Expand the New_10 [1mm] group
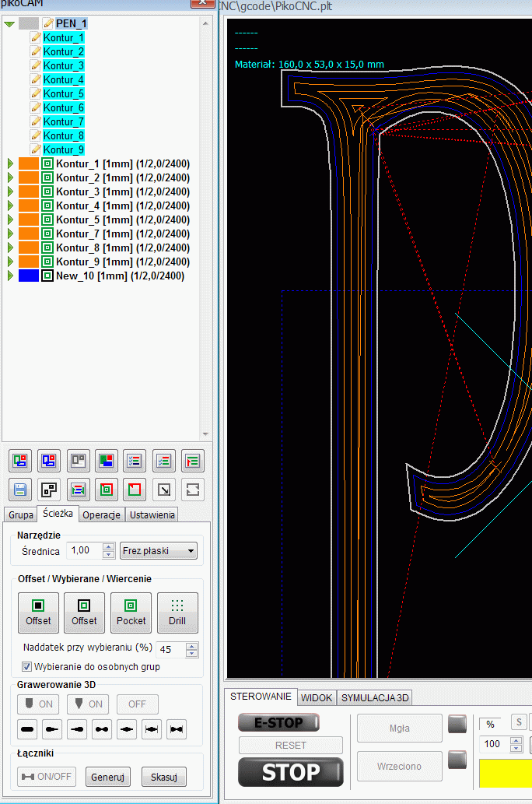This screenshot has width=532, height=804. [x=10, y=276]
